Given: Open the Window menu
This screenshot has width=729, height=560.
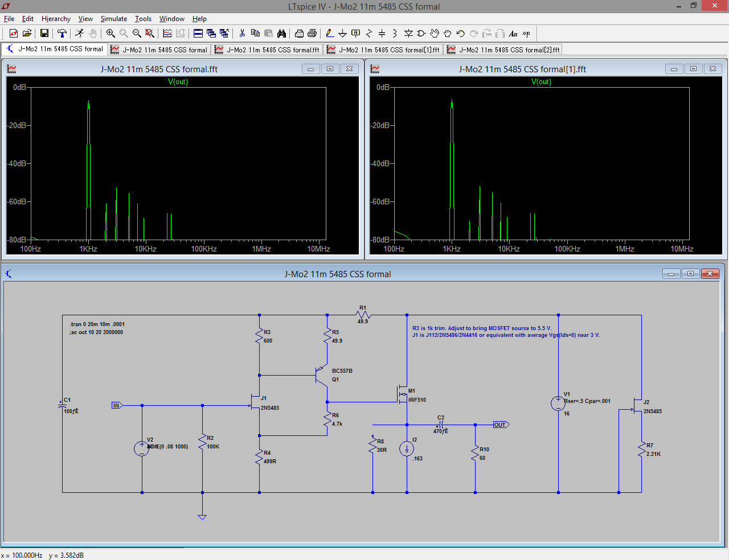Looking at the screenshot, I should point(172,19).
